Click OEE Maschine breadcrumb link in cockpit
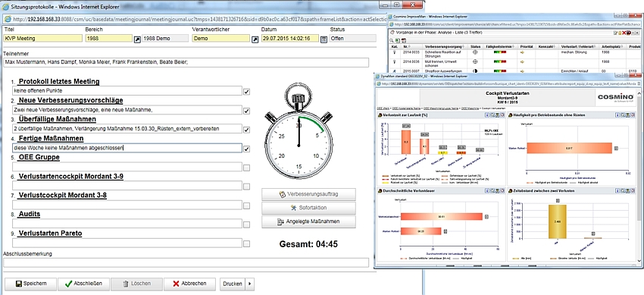 coord(470,108)
